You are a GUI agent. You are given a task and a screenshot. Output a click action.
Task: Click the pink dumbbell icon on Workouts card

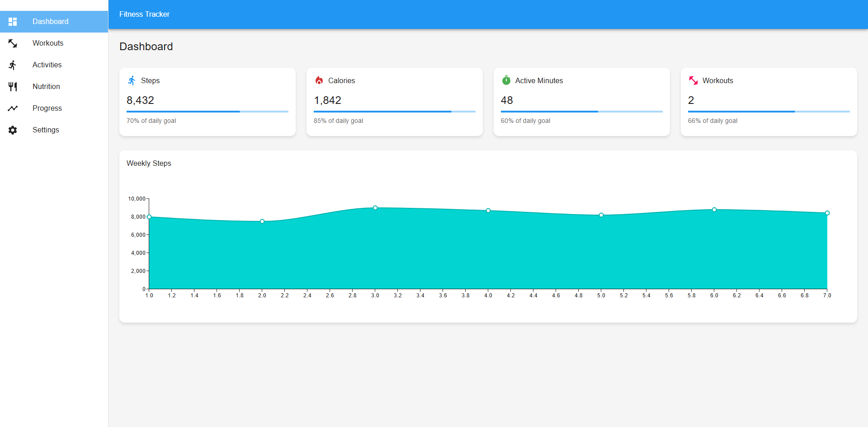693,80
